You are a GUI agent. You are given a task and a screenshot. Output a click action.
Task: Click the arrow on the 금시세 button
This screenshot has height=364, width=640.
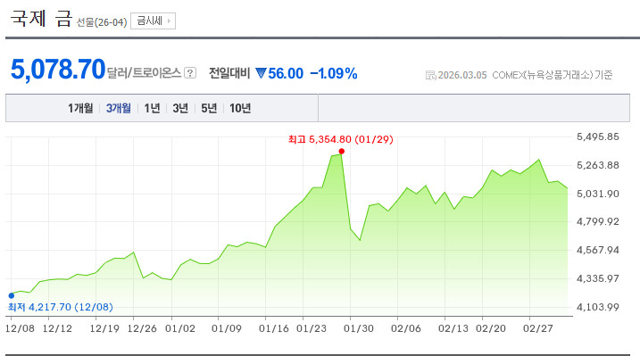pyautogui.click(x=170, y=21)
